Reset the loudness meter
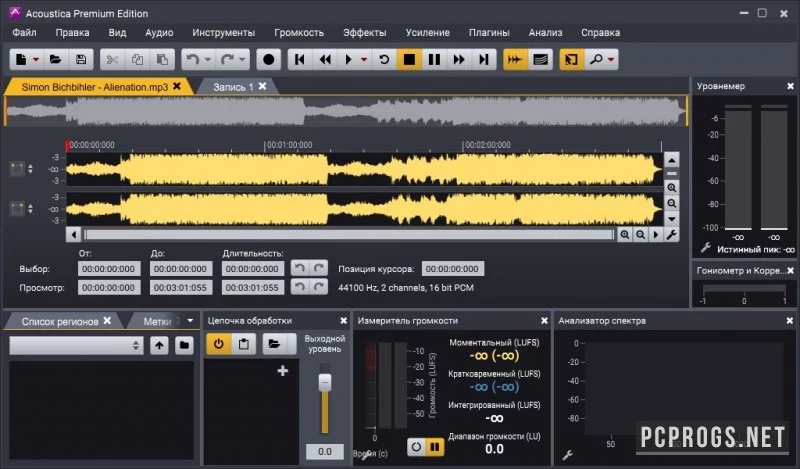 tap(416, 447)
